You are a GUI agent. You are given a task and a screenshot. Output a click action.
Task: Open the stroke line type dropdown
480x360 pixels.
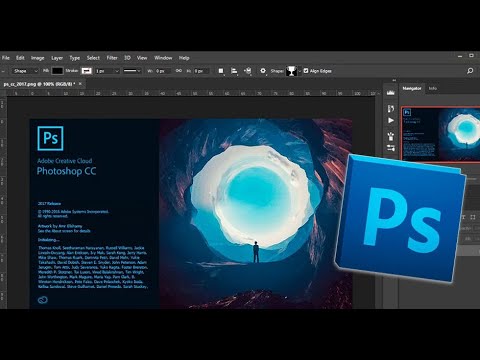(132, 71)
